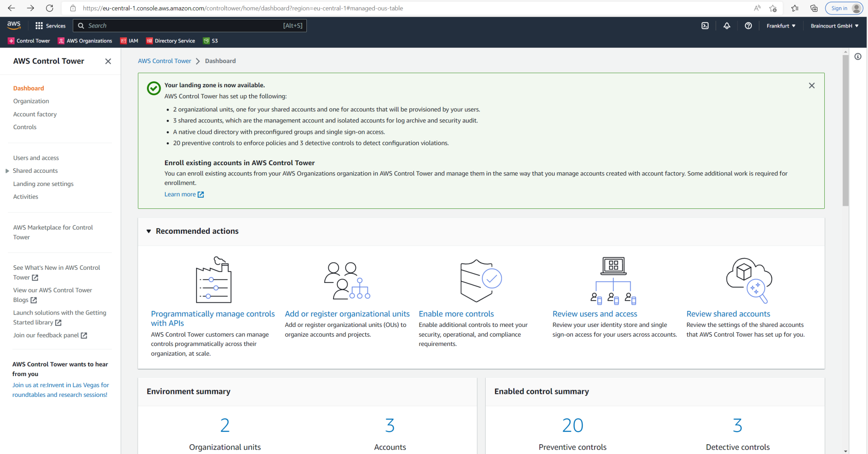The image size is (868, 454).
Task: Open the Services grid menu
Action: 50,26
